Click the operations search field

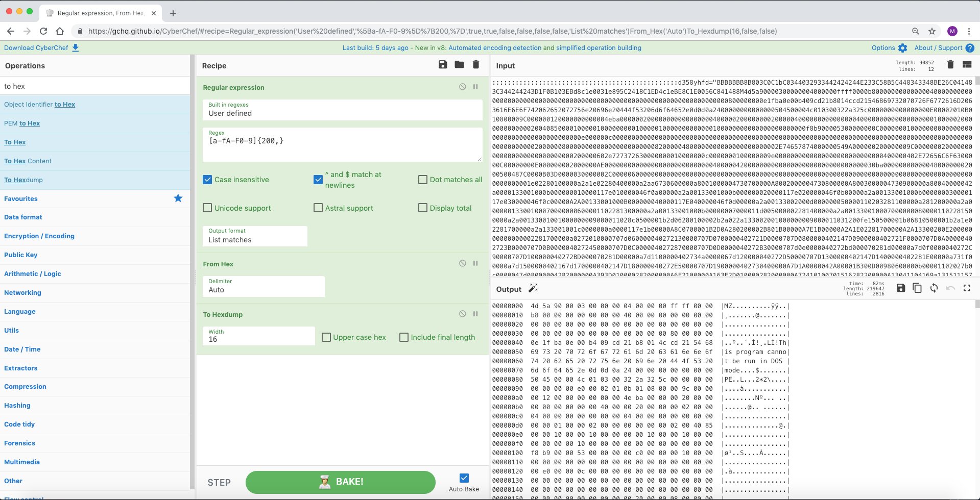95,86
